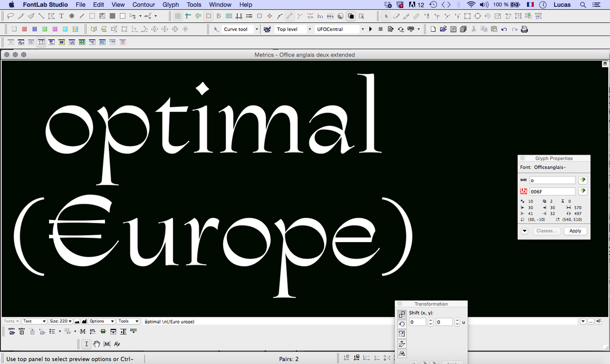Pick the blue mark color swatch
Image resolution: width=610 pixels, height=364 pixels.
pos(34,29)
